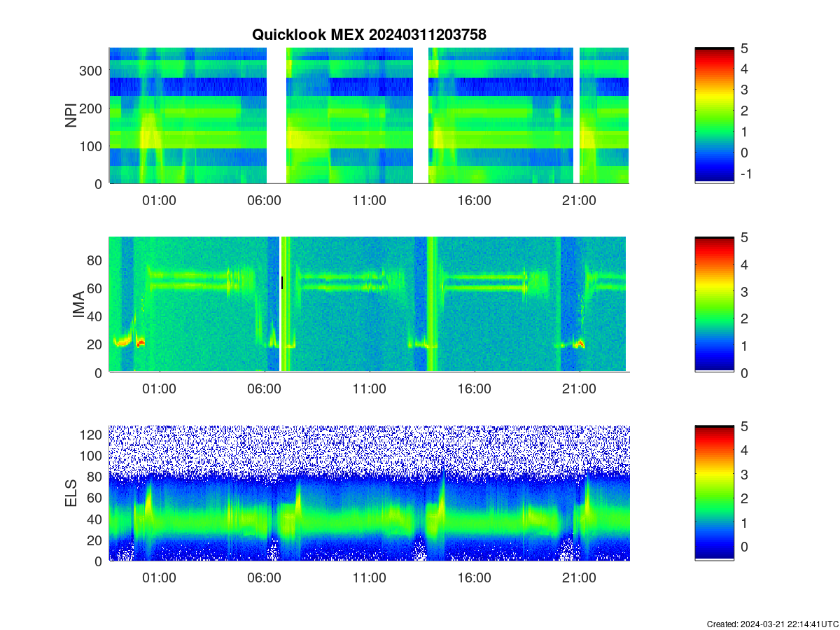The image size is (840, 630).
Task: Select the IMA y-axis label
Action: coord(78,305)
